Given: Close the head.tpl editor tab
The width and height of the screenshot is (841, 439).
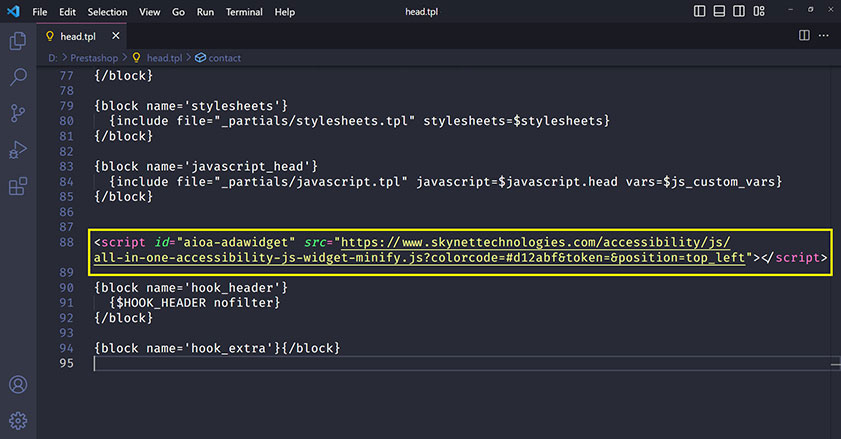Looking at the screenshot, I should pos(116,36).
